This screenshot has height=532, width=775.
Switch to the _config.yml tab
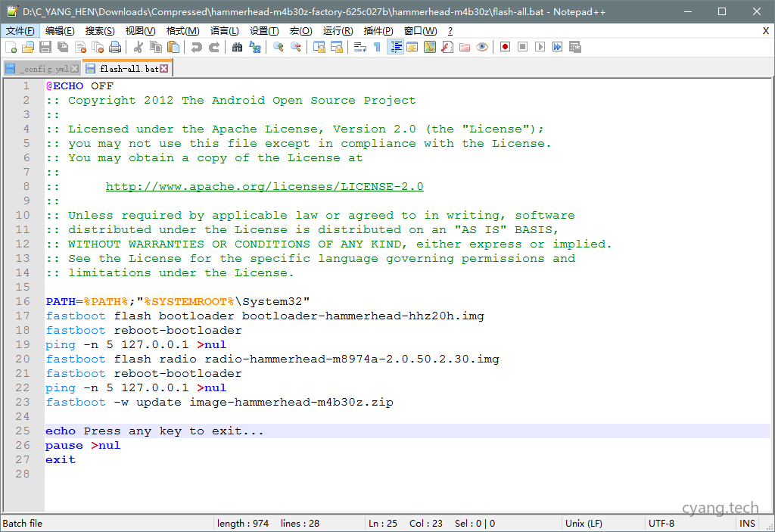click(43, 69)
